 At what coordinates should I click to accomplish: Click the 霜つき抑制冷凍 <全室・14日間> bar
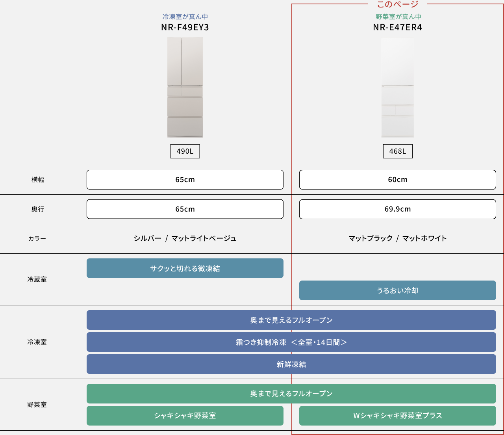291,342
